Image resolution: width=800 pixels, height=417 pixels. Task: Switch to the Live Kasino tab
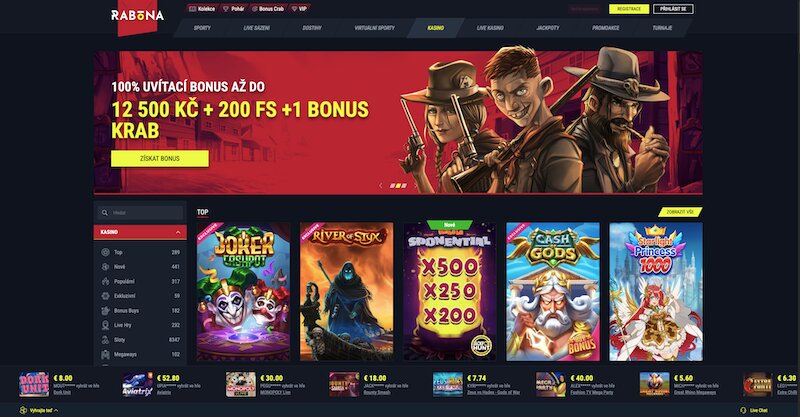[490, 28]
